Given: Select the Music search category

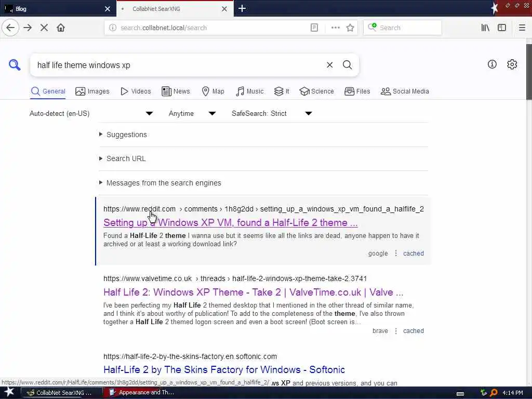Looking at the screenshot, I should click(x=250, y=91).
